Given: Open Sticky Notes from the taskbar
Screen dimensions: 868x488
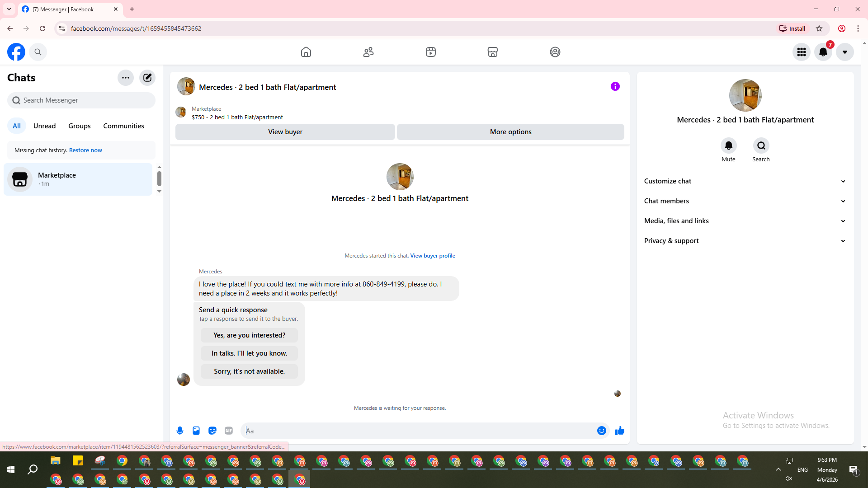Looking at the screenshot, I should point(78,461).
